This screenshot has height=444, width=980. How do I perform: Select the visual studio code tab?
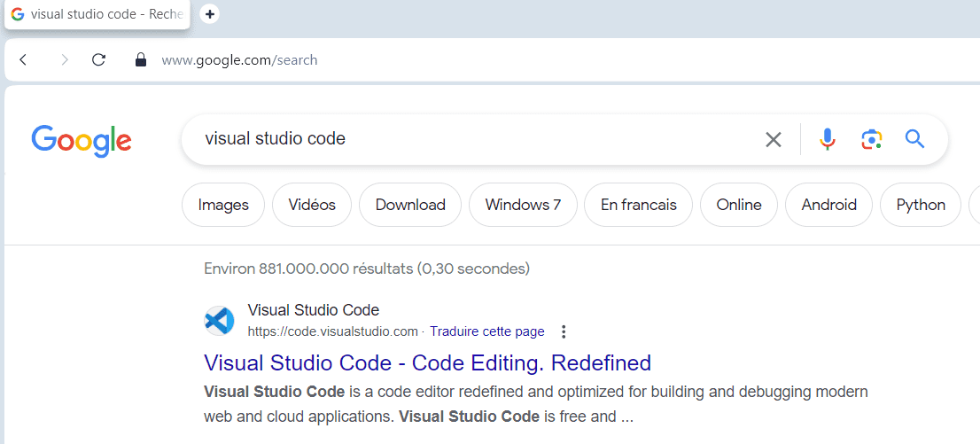97,14
